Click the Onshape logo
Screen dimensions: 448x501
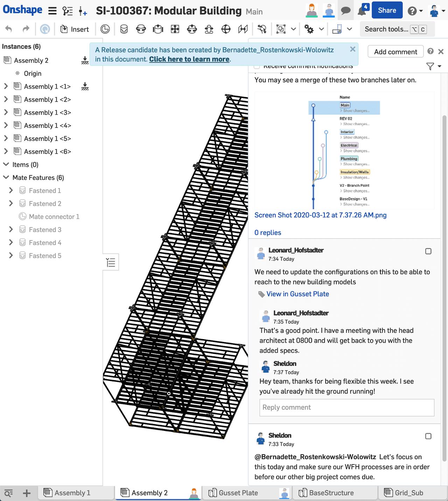pos(22,10)
